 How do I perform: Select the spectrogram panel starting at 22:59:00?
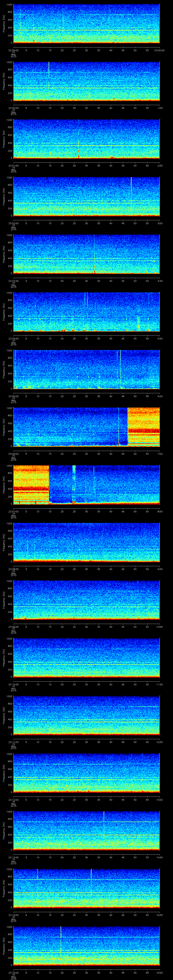coord(86,24)
